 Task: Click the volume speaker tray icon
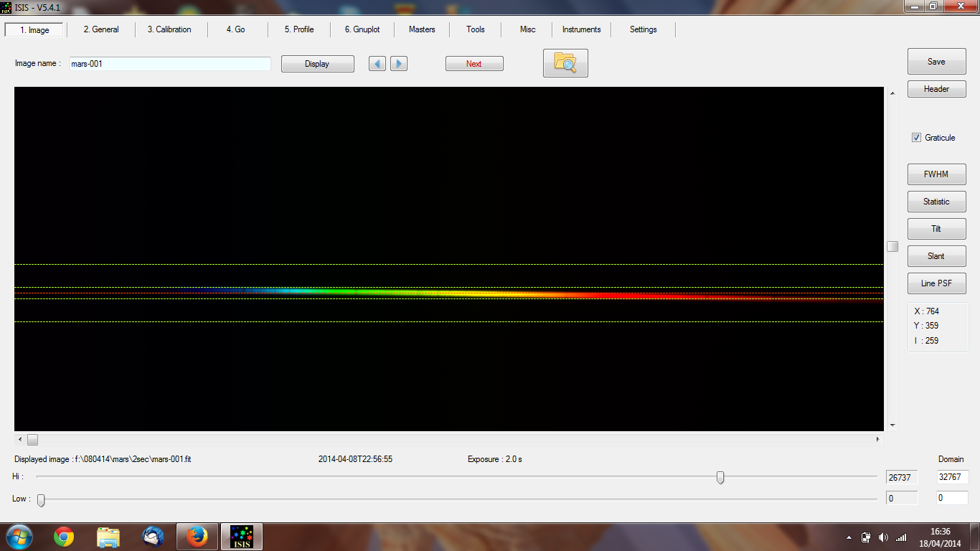coord(883,537)
